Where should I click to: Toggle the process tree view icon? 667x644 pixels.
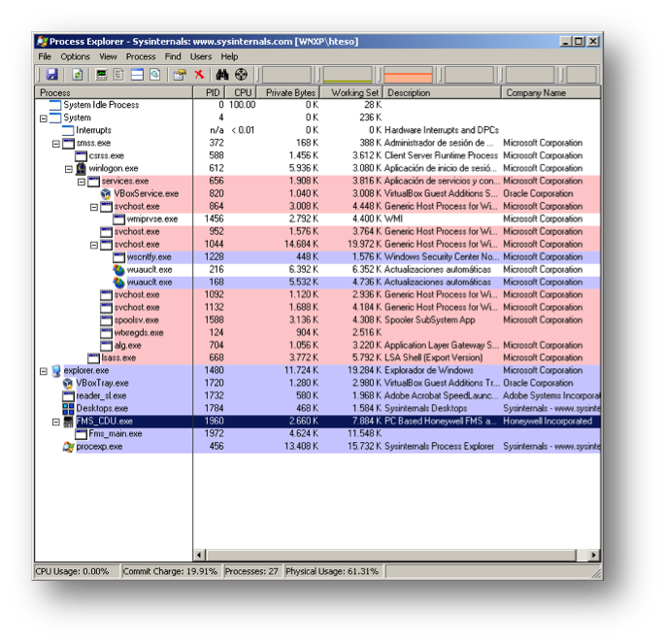[118, 75]
